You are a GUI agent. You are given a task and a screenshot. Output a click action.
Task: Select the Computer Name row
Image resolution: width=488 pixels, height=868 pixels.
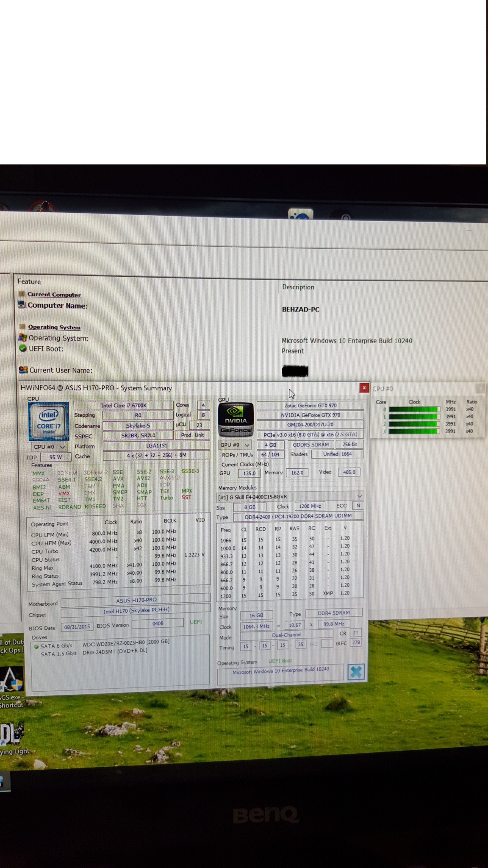(x=57, y=306)
